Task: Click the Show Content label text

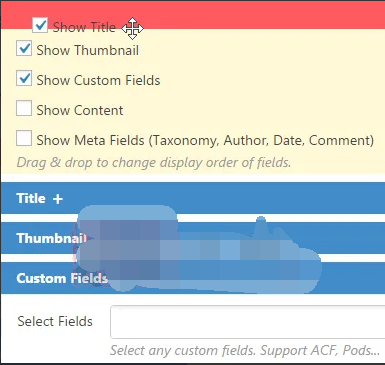Action: coord(80,110)
